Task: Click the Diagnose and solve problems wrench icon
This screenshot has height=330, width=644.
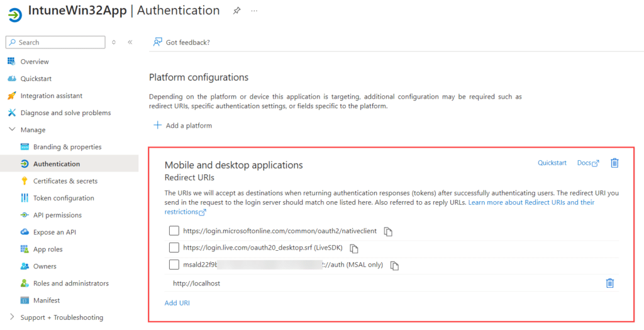Action: (12, 113)
